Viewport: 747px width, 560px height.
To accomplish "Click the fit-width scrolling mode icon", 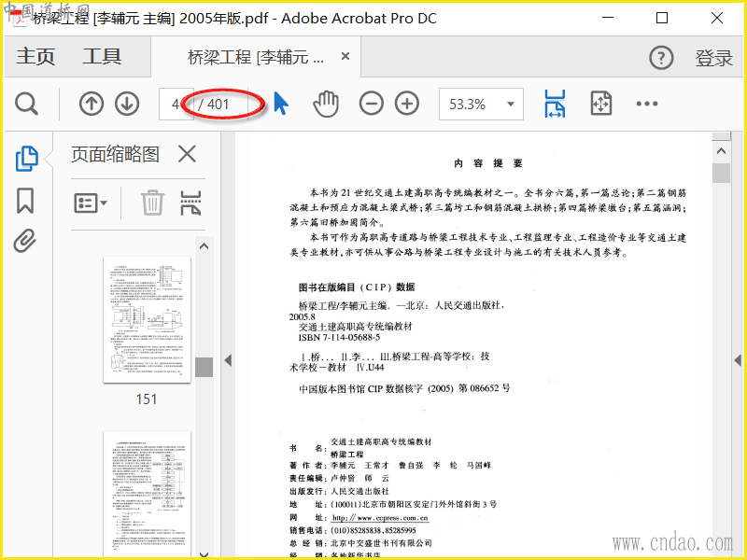I will coord(555,104).
